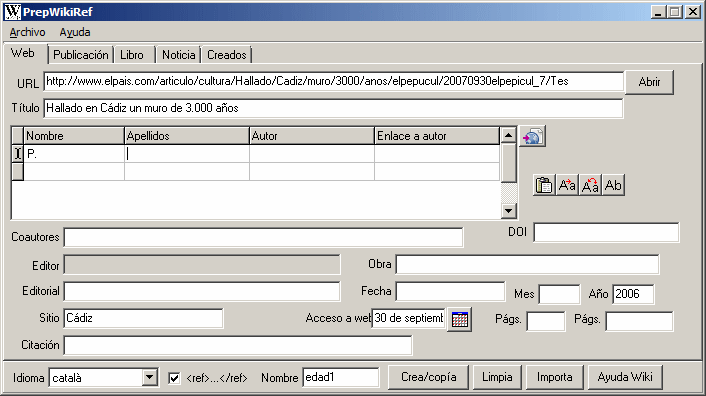Click into the Título field
This screenshot has height=396, width=706.
pyautogui.click(x=334, y=108)
